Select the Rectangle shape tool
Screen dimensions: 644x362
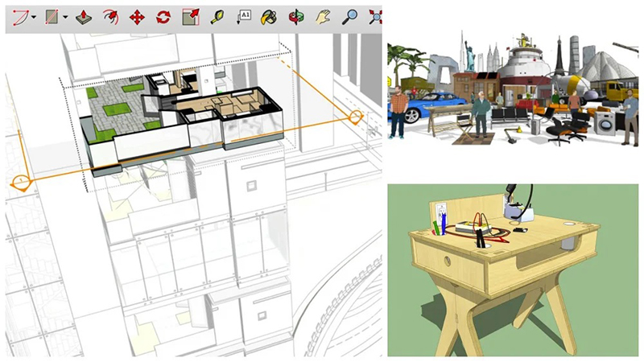pos(52,17)
